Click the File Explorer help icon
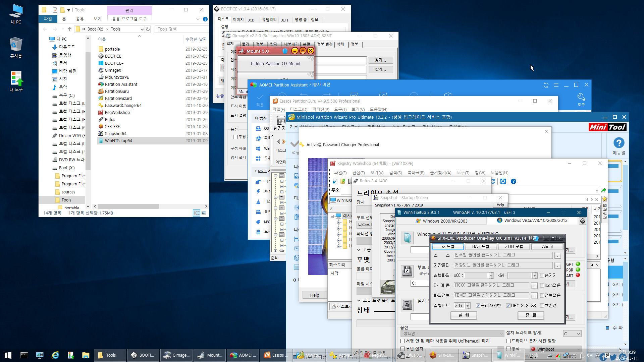 click(x=205, y=19)
